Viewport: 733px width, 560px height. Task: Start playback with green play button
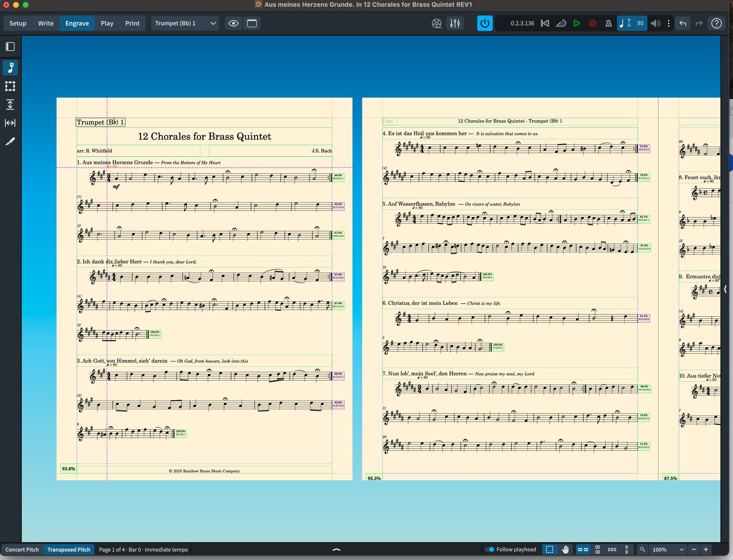pos(577,23)
